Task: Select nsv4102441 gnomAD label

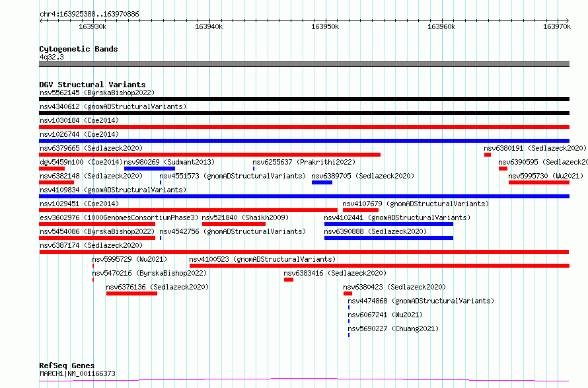Action: (x=397, y=217)
